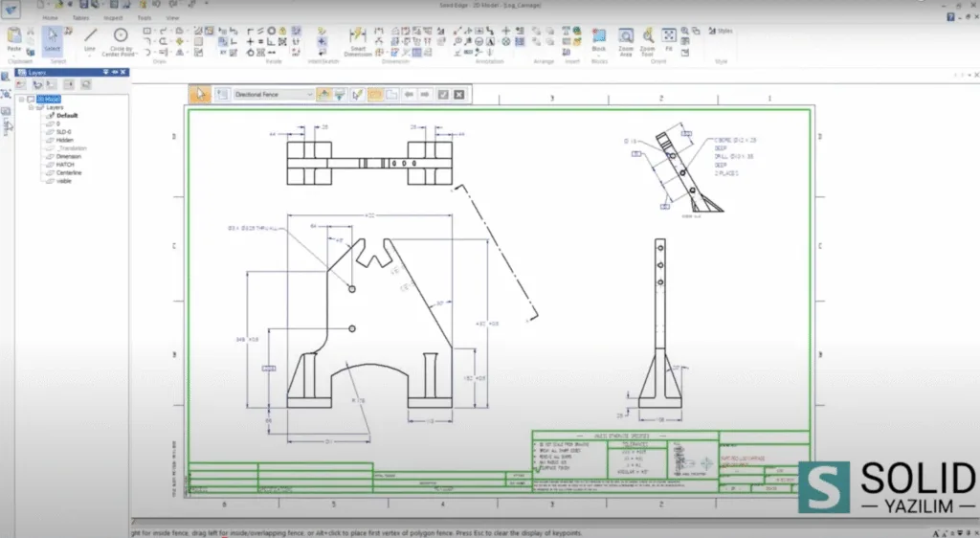Open the Inspect ribbon tab
This screenshot has height=538, width=980.
[113, 18]
